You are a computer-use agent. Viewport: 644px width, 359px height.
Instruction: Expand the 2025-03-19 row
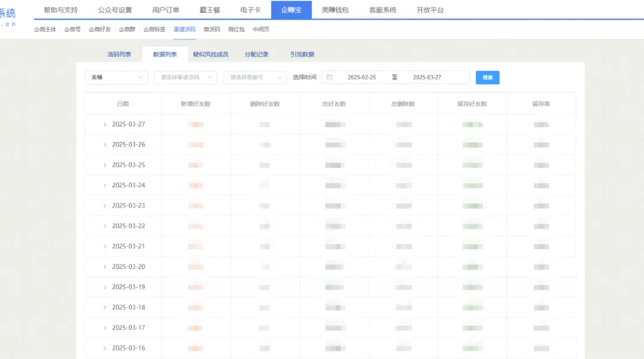(x=105, y=287)
